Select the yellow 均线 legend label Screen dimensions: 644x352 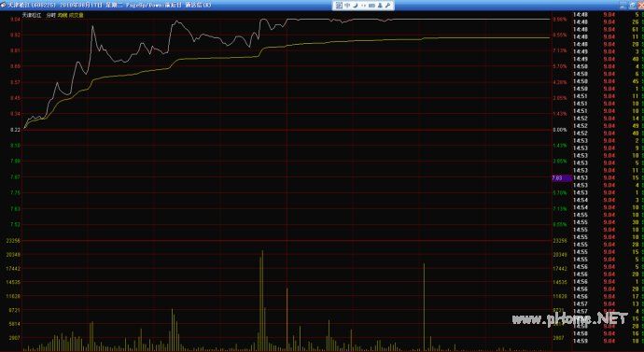(x=62, y=15)
